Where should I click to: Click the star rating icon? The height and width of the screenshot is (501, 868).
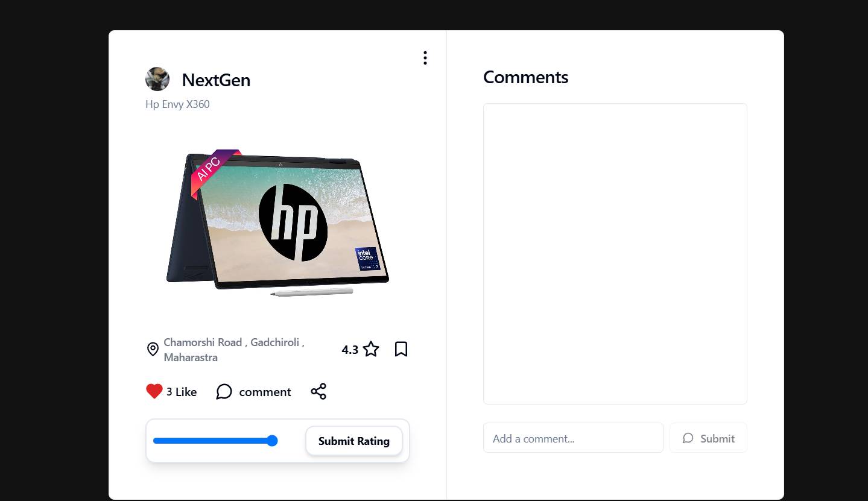click(371, 349)
